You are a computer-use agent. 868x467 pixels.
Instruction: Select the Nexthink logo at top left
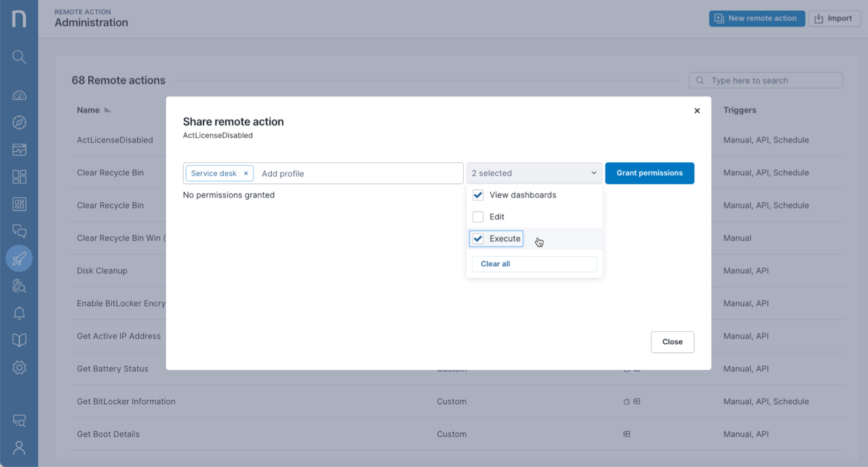coord(19,18)
